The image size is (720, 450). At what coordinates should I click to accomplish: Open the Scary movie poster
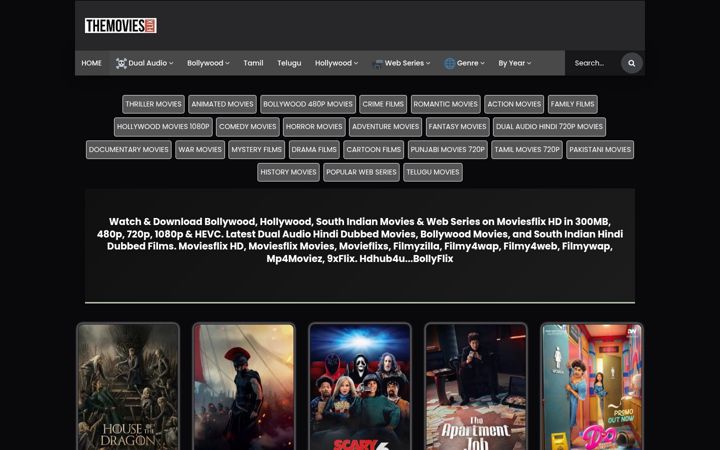tap(360, 387)
